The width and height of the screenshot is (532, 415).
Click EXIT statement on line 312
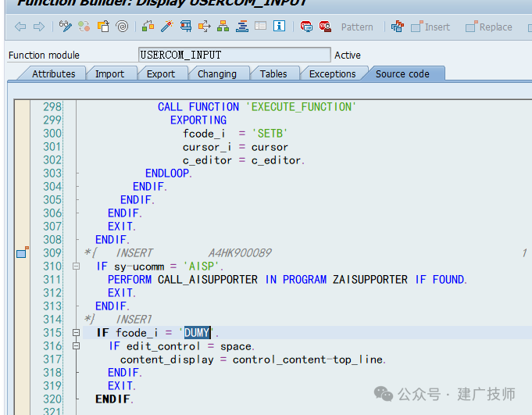pos(122,293)
